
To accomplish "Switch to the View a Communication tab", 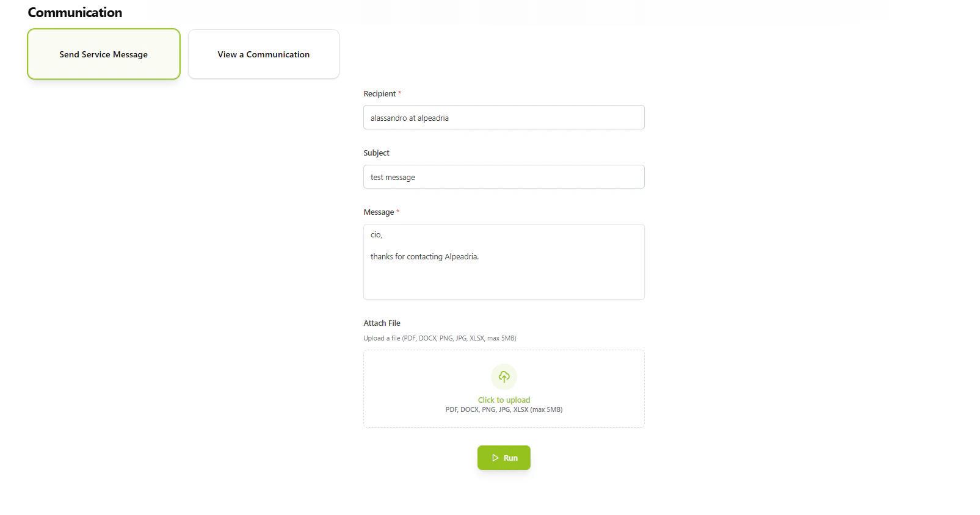I will tap(263, 54).
